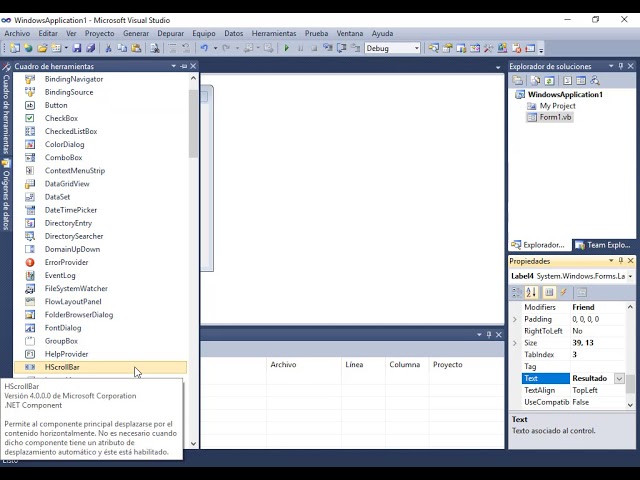Click View Designer icon in Solution Explorer

[x=581, y=80]
